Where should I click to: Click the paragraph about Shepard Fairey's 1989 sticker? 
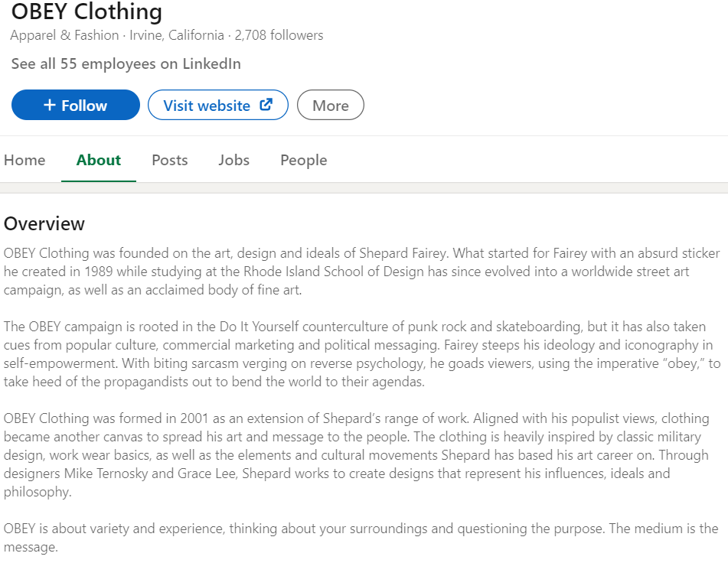(361, 272)
